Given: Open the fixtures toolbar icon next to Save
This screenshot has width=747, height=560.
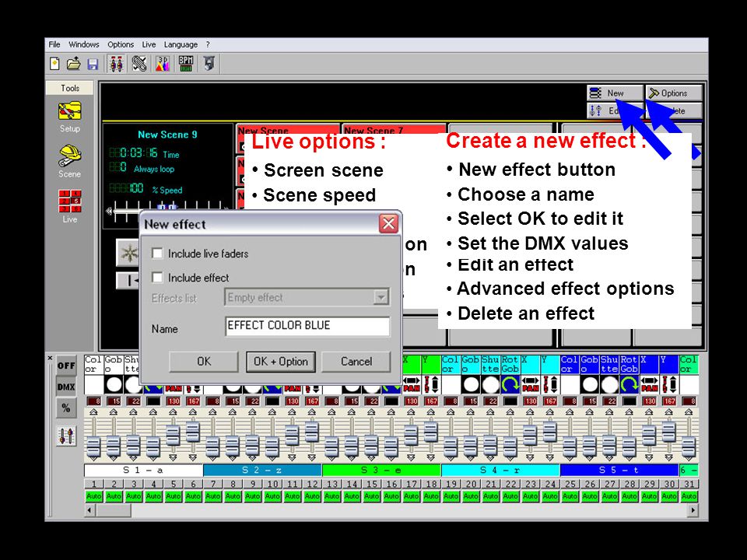Looking at the screenshot, I should coord(116,63).
